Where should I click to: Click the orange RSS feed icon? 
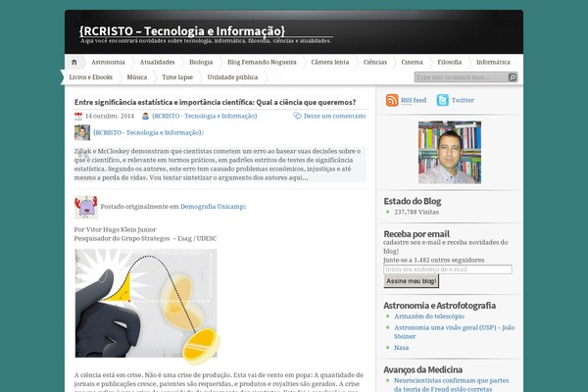(392, 100)
